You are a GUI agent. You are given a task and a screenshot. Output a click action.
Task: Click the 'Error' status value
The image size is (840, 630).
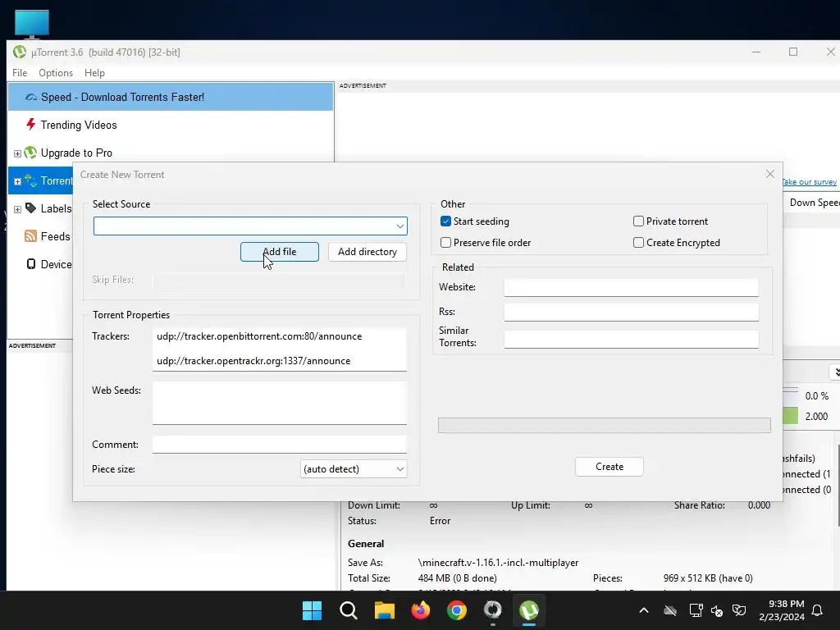click(x=440, y=521)
